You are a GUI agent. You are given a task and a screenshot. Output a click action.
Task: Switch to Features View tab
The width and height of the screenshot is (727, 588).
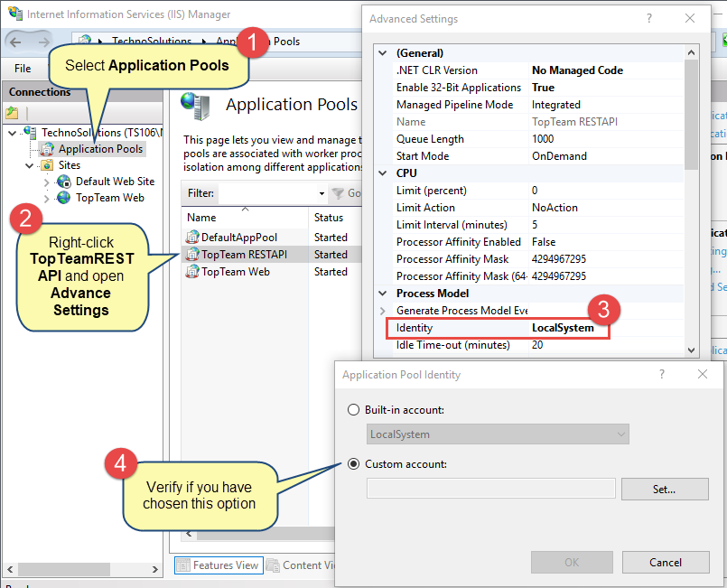pyautogui.click(x=219, y=565)
